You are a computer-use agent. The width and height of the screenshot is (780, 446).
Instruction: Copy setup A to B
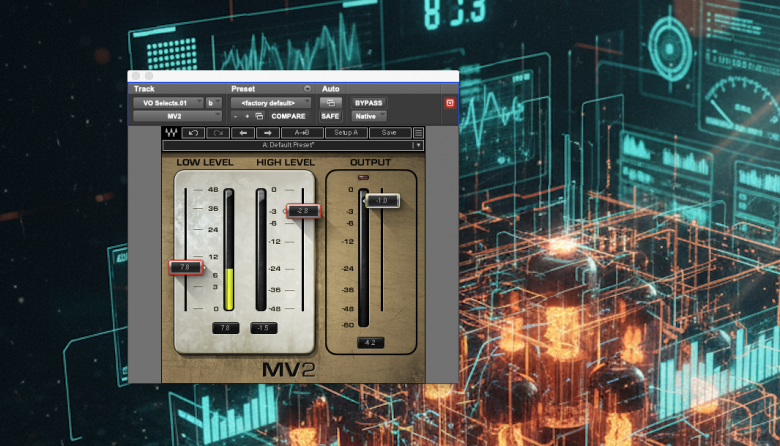tap(302, 133)
